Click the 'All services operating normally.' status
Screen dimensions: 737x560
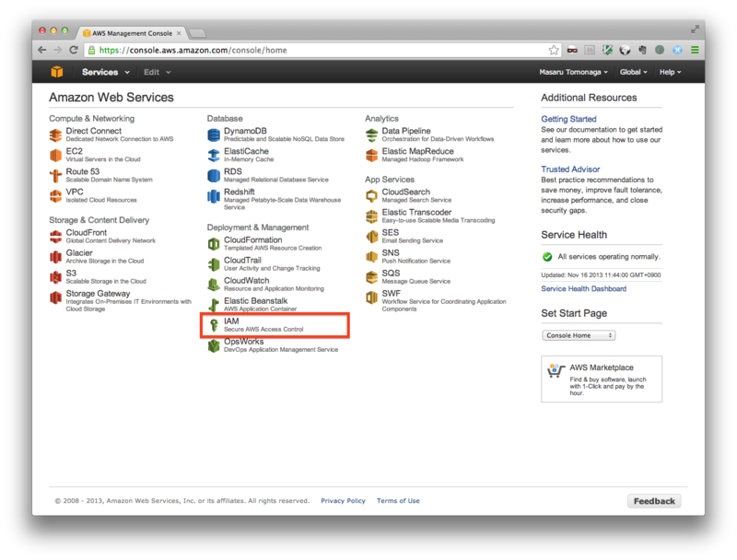click(x=609, y=256)
